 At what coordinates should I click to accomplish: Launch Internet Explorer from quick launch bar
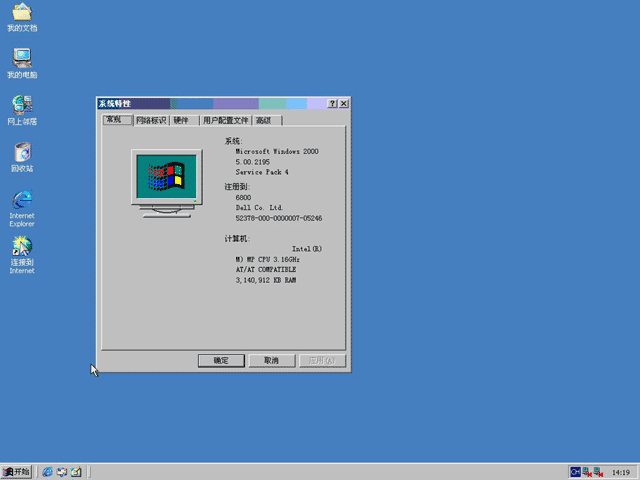tap(47, 472)
